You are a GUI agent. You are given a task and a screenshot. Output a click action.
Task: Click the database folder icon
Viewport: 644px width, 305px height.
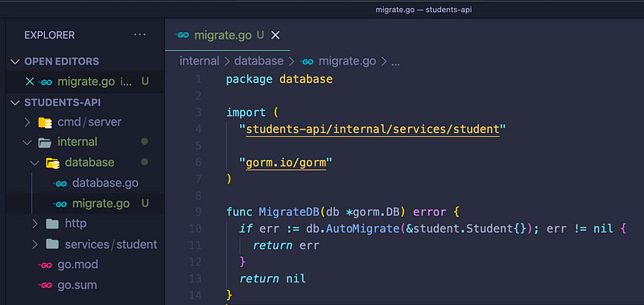click(x=52, y=163)
